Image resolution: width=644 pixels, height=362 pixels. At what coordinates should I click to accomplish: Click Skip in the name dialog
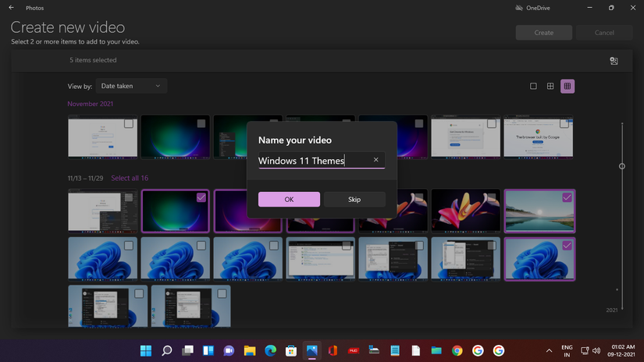pos(354,199)
